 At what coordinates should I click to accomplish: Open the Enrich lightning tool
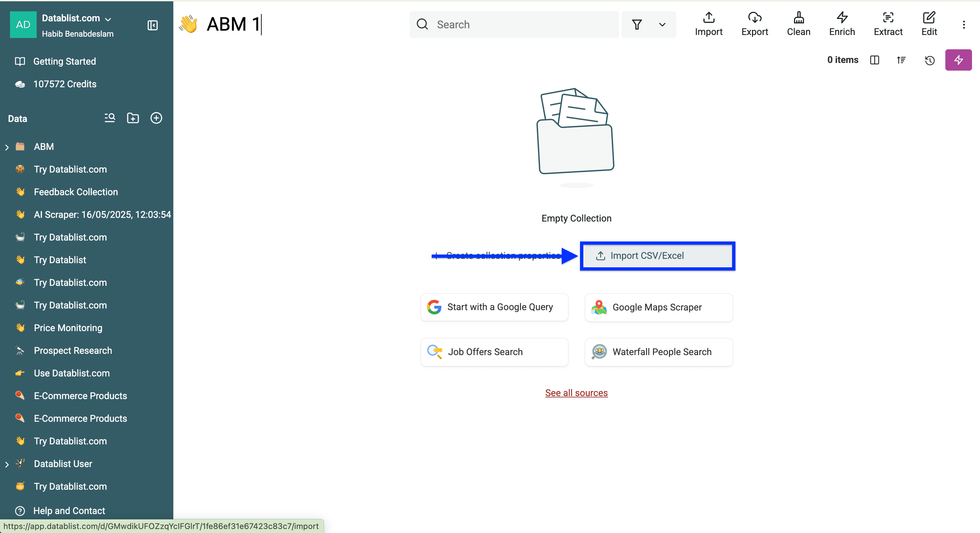point(842,24)
